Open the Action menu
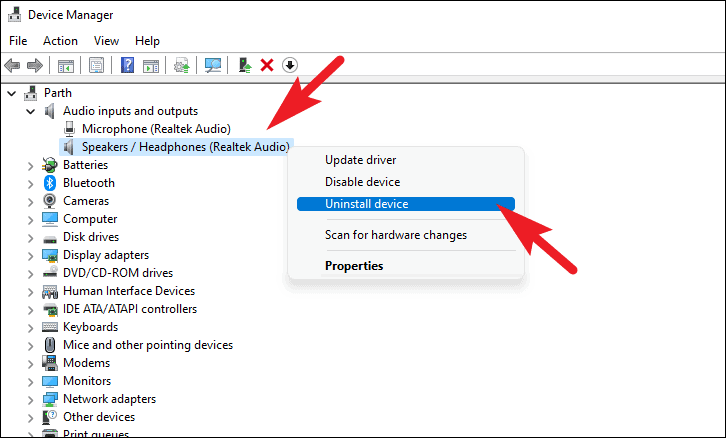 (x=60, y=41)
